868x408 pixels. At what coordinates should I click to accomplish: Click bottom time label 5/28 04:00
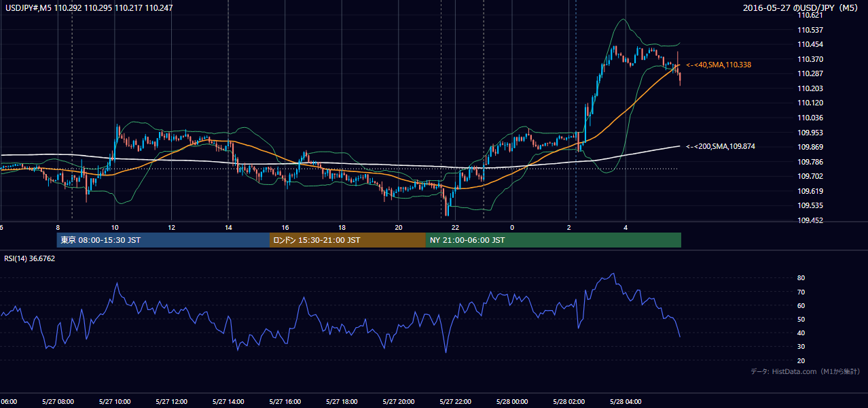[x=625, y=401]
